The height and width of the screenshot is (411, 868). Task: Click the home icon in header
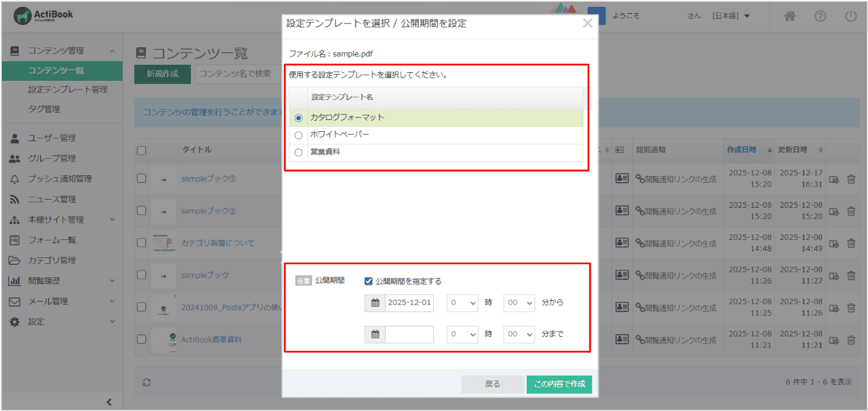[x=790, y=17]
